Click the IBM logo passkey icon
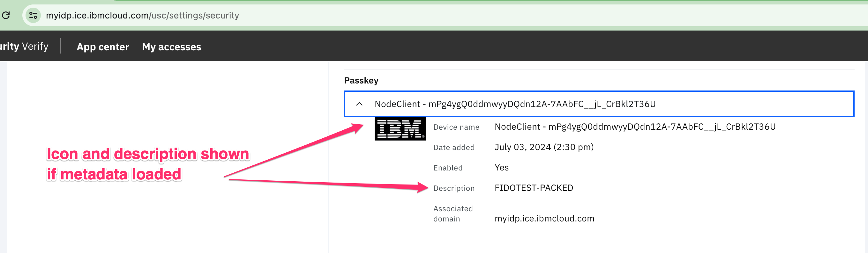 pos(400,128)
